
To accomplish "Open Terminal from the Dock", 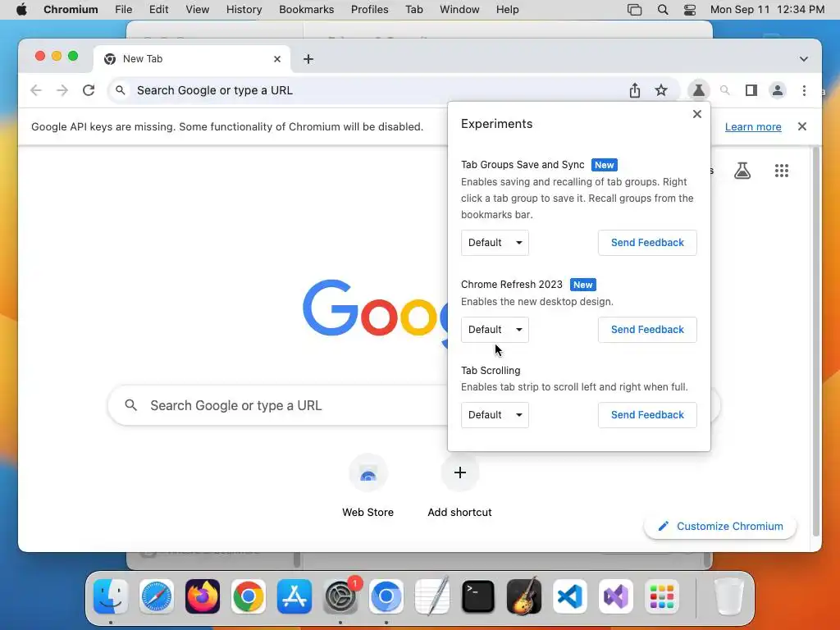I will 478,596.
